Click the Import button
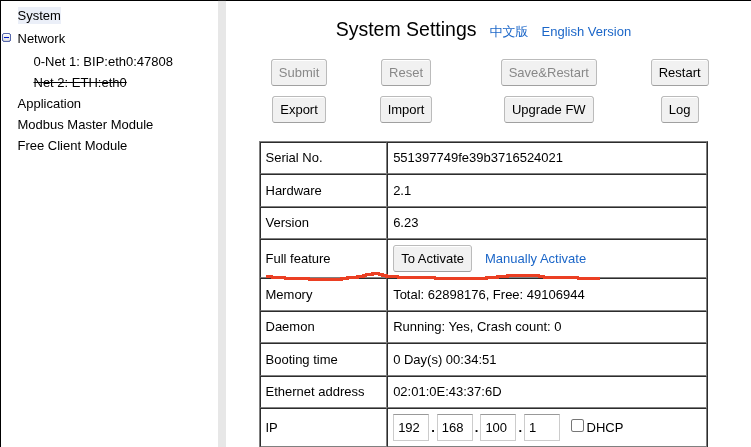The width and height of the screenshot is (751, 447). (406, 109)
